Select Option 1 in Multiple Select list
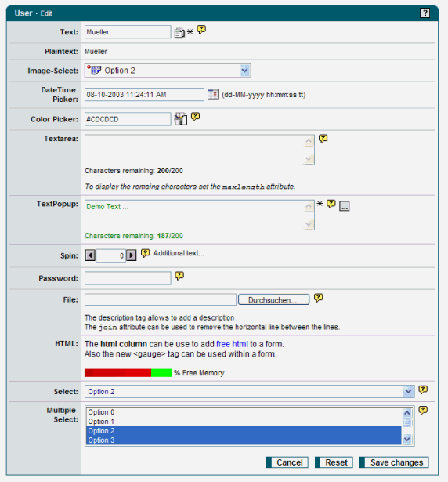Image resolution: width=448 pixels, height=482 pixels. [244, 422]
